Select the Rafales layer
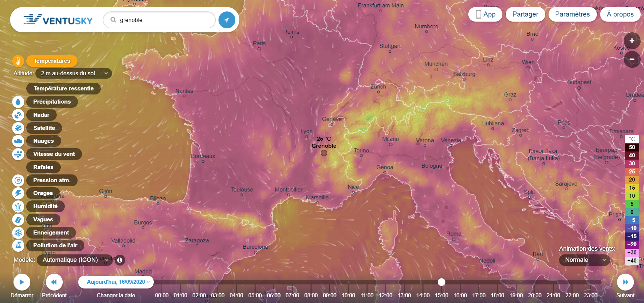The height and width of the screenshot is (303, 644). pyautogui.click(x=43, y=167)
